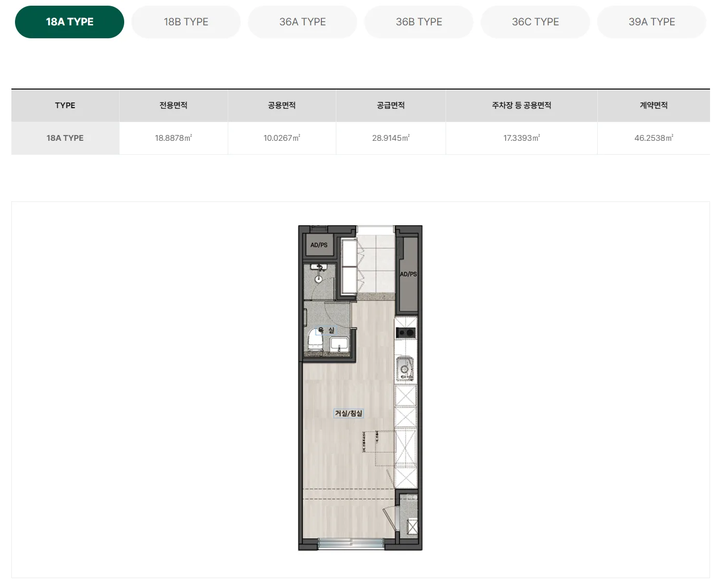Show the 36B TYPE floor plan tab

tap(419, 22)
